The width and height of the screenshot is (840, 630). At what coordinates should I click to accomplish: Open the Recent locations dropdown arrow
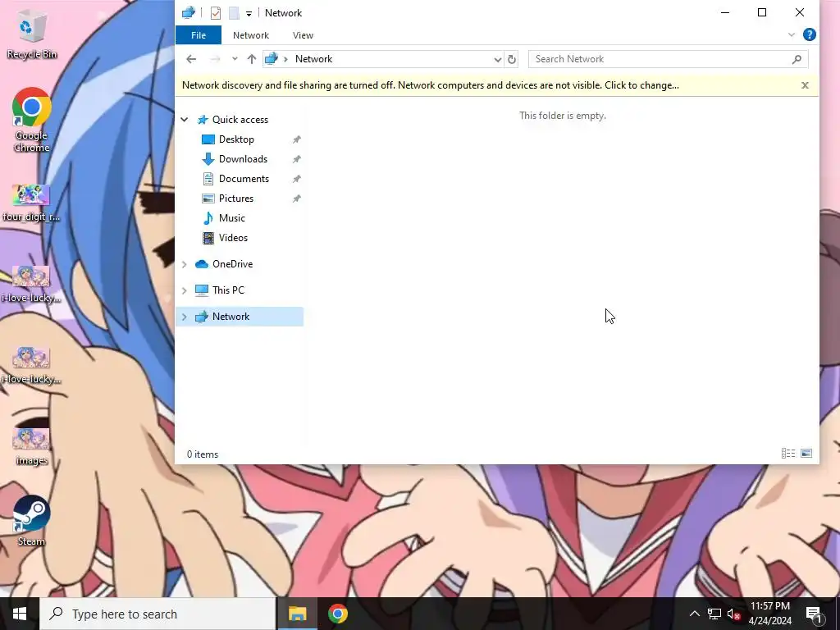[235, 59]
